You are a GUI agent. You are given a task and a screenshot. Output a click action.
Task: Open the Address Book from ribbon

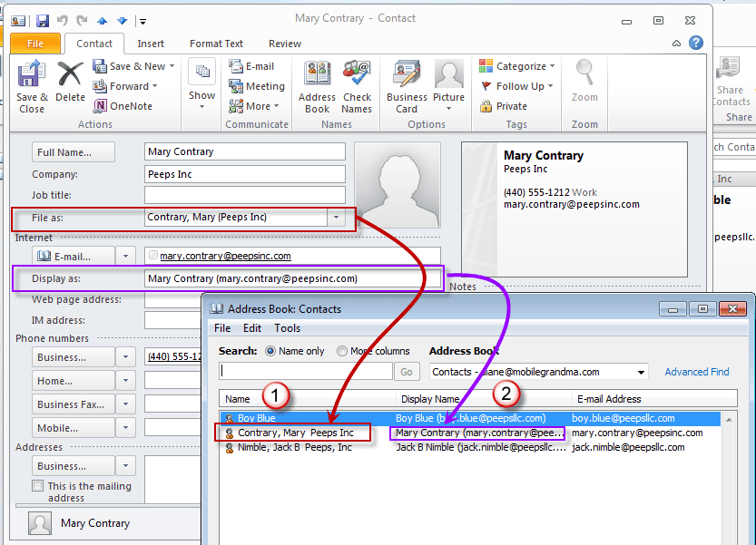[317, 87]
